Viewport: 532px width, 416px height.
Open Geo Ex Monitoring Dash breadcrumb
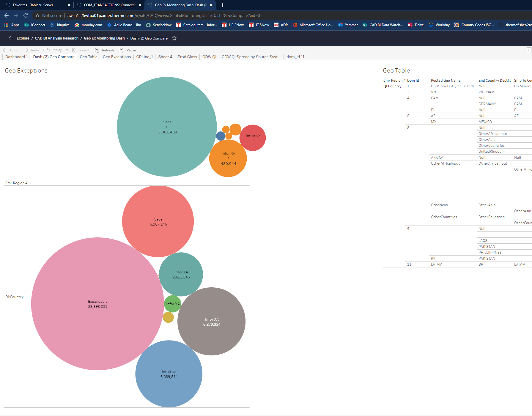coord(104,38)
